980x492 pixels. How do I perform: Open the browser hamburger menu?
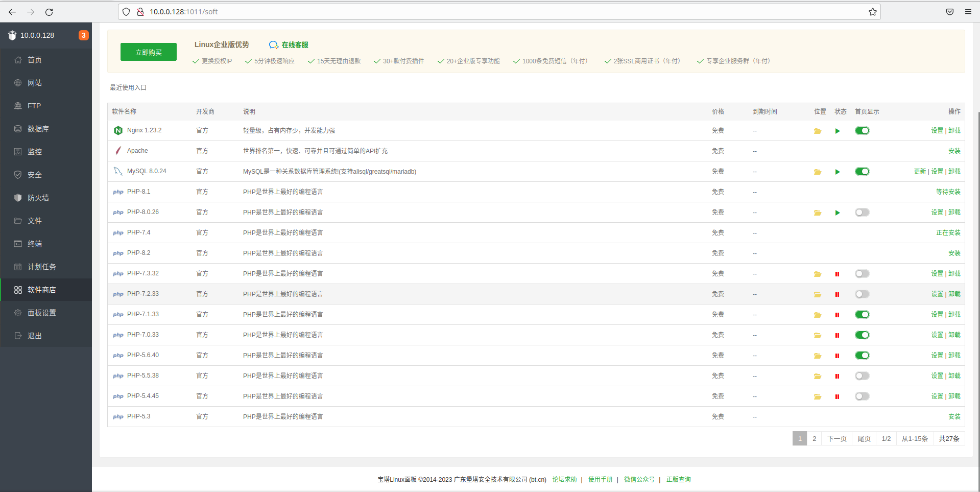coord(968,12)
